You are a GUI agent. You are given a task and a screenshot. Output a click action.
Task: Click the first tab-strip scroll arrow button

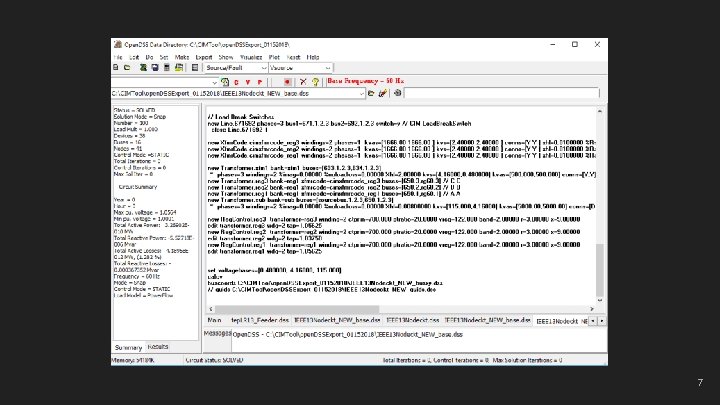coord(593,321)
